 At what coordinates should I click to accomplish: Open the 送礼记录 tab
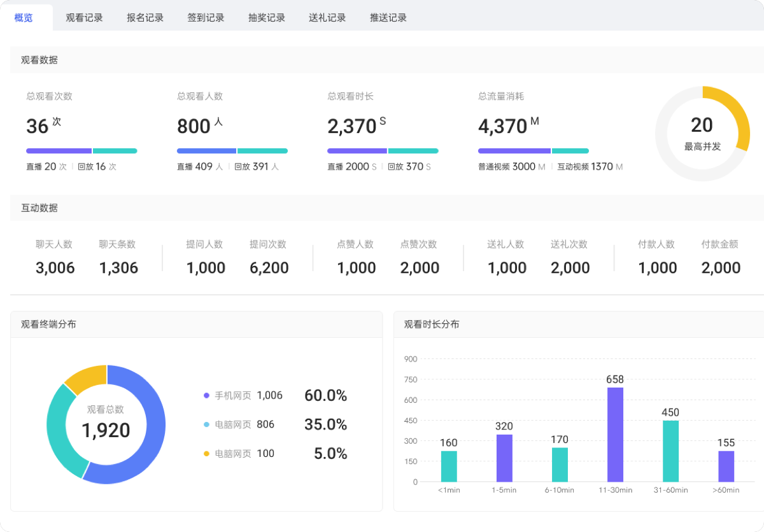(x=327, y=18)
